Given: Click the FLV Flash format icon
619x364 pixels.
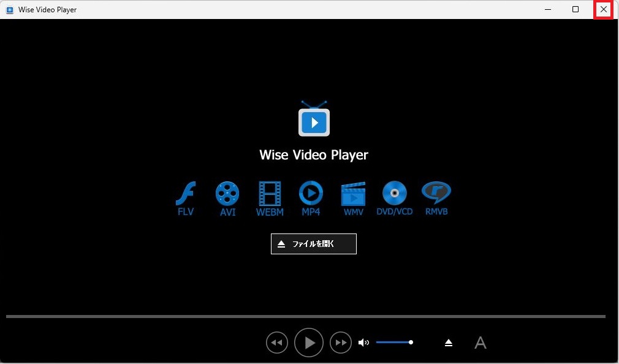Looking at the screenshot, I should coord(185,194).
